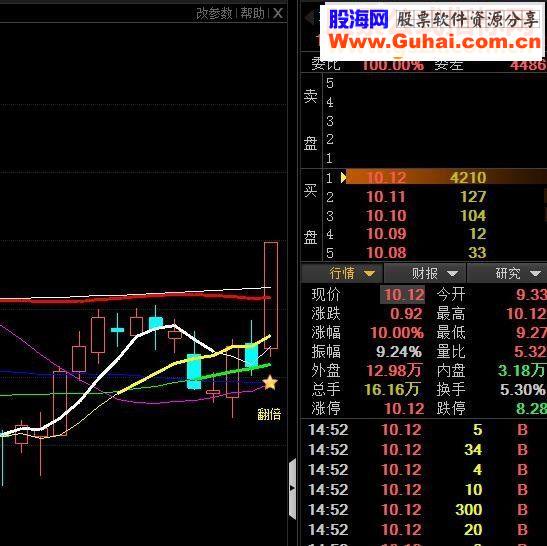Click buy-5 price 10.08
This screenshot has width=547, height=546.
click(386, 253)
